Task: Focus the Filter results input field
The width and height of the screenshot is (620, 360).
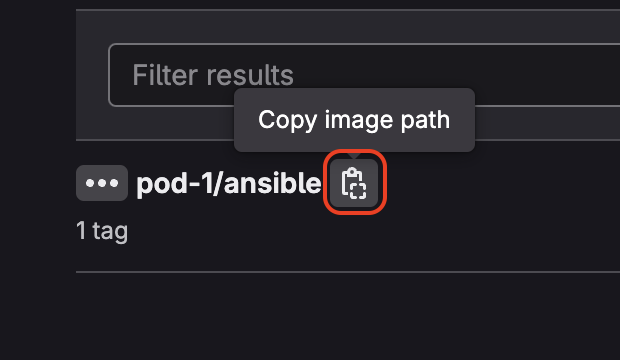Action: 364,75
